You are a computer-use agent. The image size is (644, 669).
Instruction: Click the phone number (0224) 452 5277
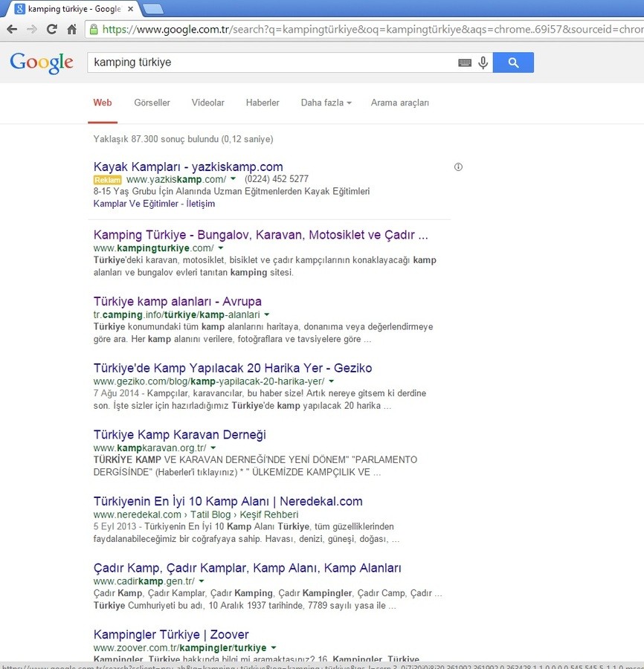point(277,178)
